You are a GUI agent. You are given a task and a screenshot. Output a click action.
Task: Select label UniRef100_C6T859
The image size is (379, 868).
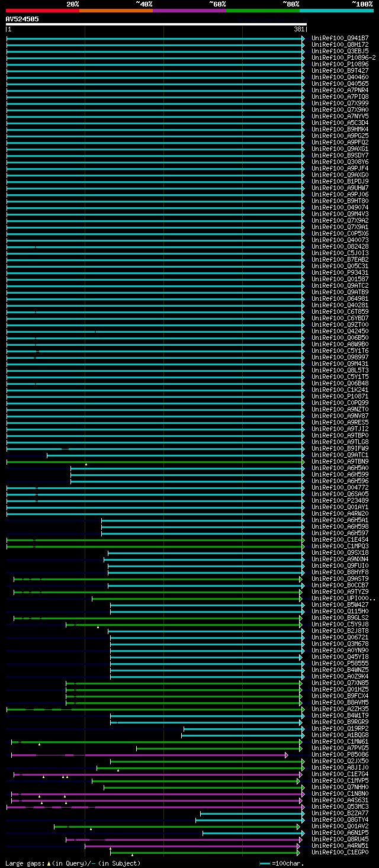(341, 311)
